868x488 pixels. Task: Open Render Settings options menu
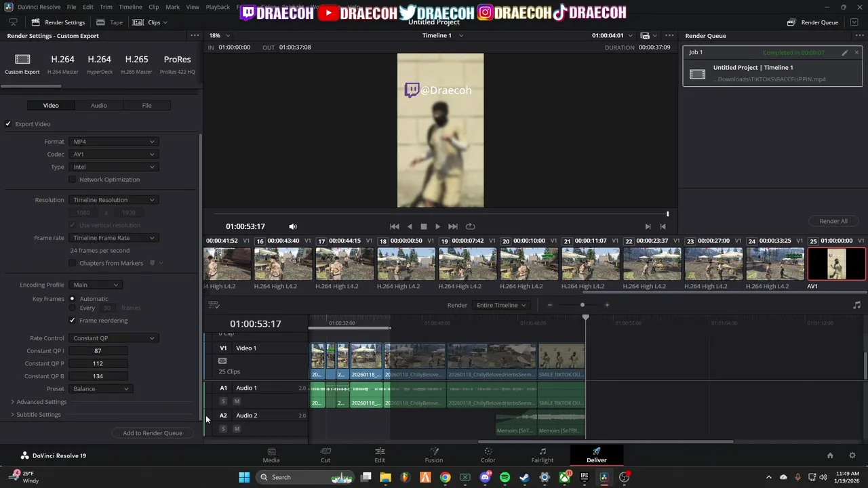click(195, 35)
